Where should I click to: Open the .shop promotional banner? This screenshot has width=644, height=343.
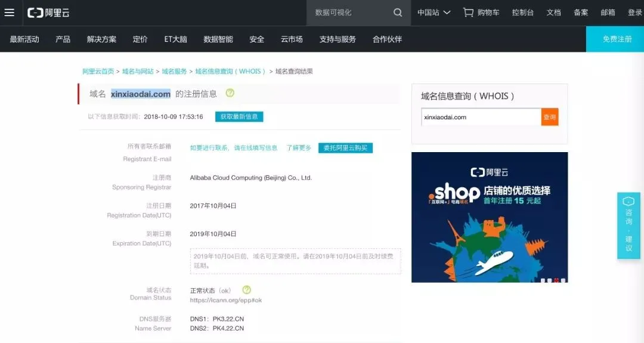[490, 217]
